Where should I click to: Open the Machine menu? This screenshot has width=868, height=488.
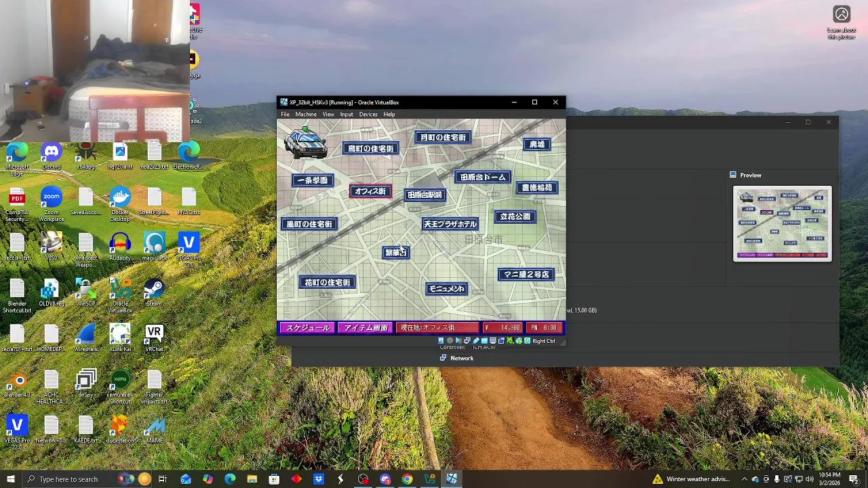(306, 114)
